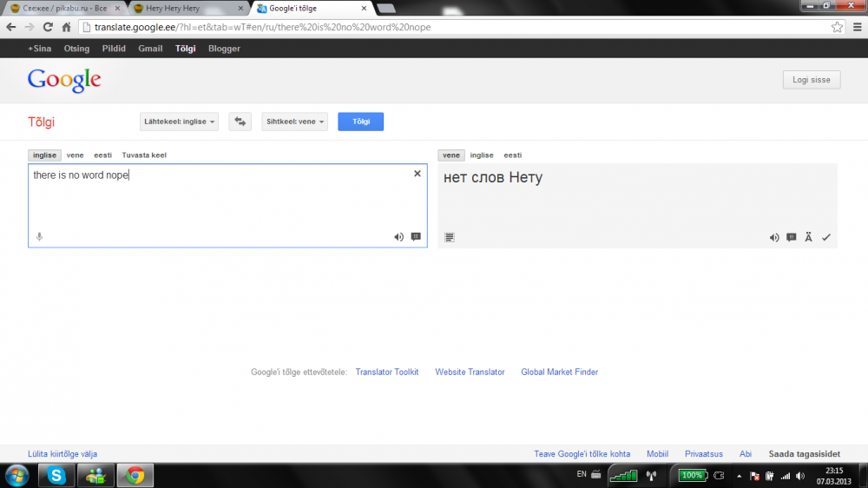
Task: Click the blue Tõlgi translate button
Action: click(360, 122)
